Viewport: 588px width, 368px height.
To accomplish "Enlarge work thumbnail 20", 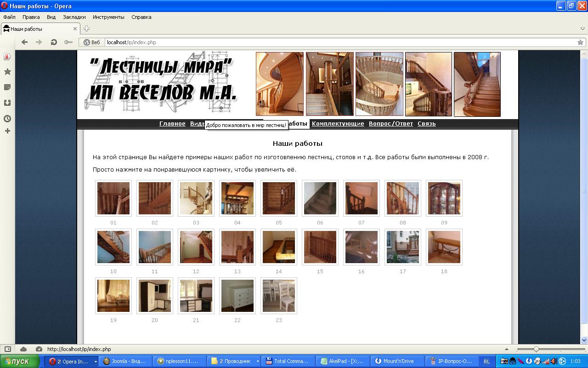I will click(x=155, y=296).
